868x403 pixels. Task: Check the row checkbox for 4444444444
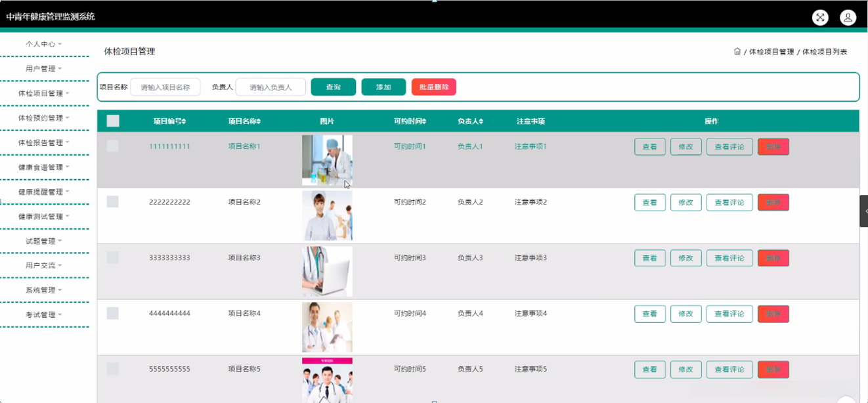click(x=113, y=313)
